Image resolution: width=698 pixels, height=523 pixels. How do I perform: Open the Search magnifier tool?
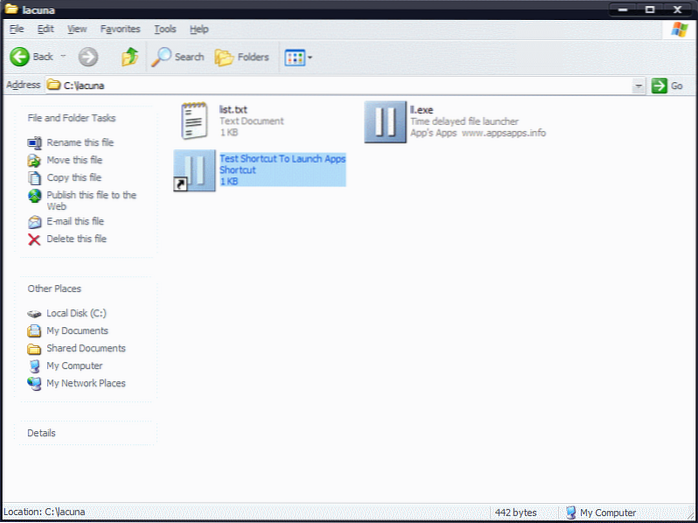[x=162, y=57]
